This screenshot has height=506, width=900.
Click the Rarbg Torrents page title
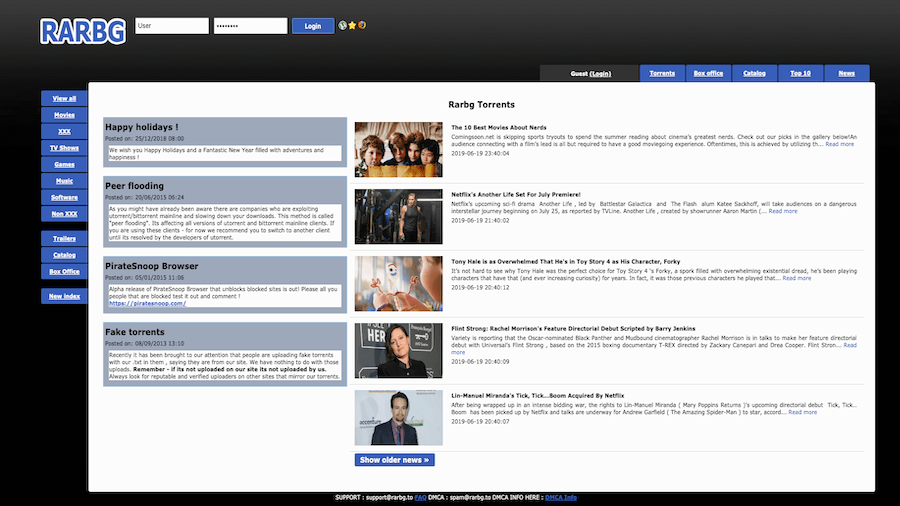482,104
